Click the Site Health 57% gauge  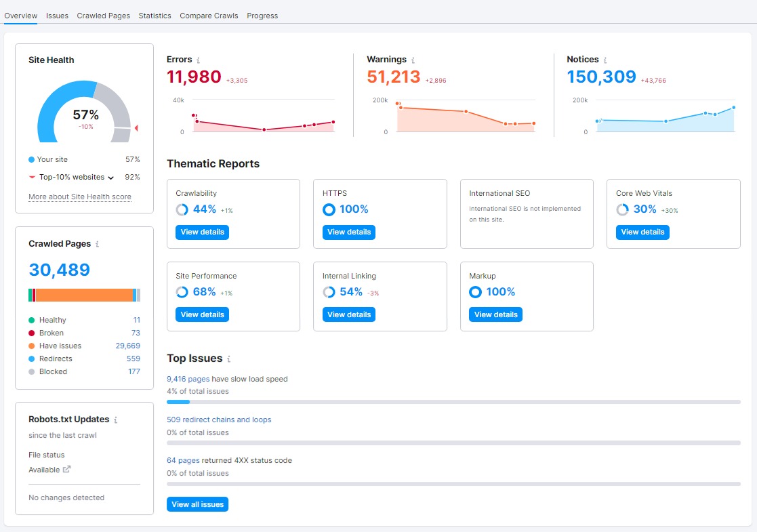(84, 112)
